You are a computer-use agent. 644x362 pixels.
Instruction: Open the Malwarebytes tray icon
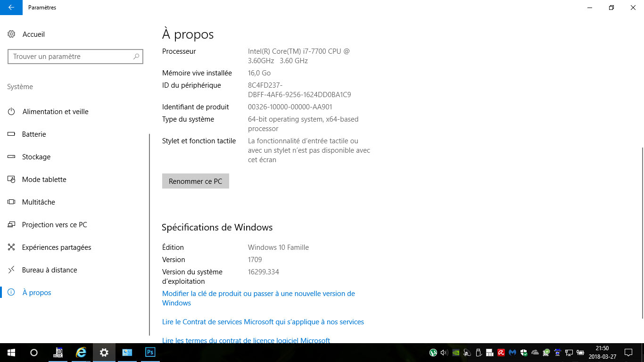(512, 352)
